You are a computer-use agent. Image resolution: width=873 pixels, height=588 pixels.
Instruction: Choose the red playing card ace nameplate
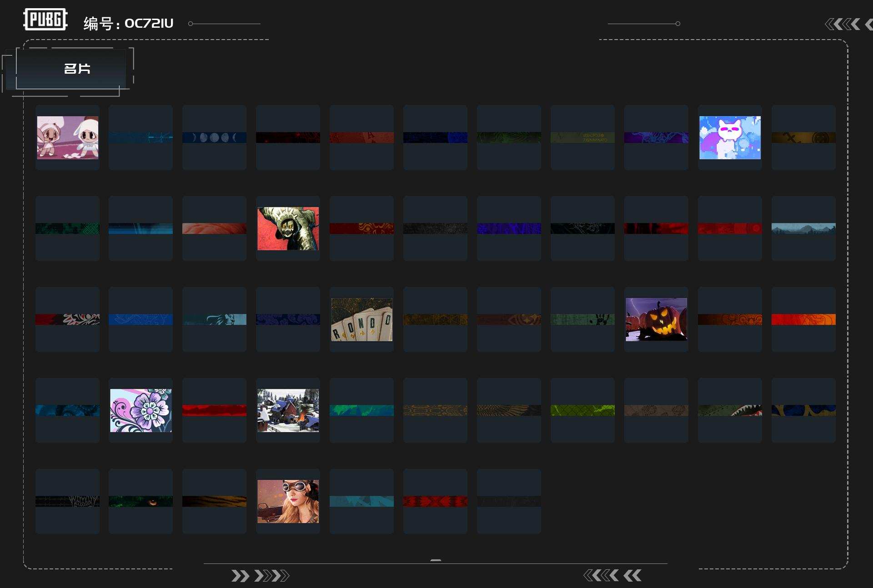(361, 137)
